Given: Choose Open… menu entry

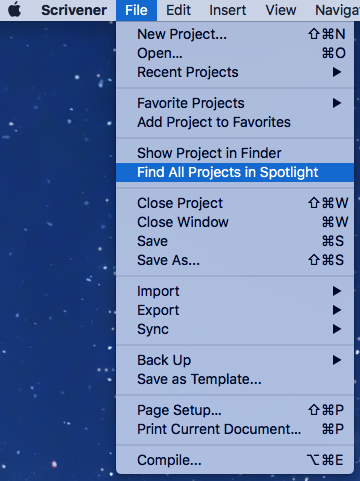Looking at the screenshot, I should click(235, 53).
